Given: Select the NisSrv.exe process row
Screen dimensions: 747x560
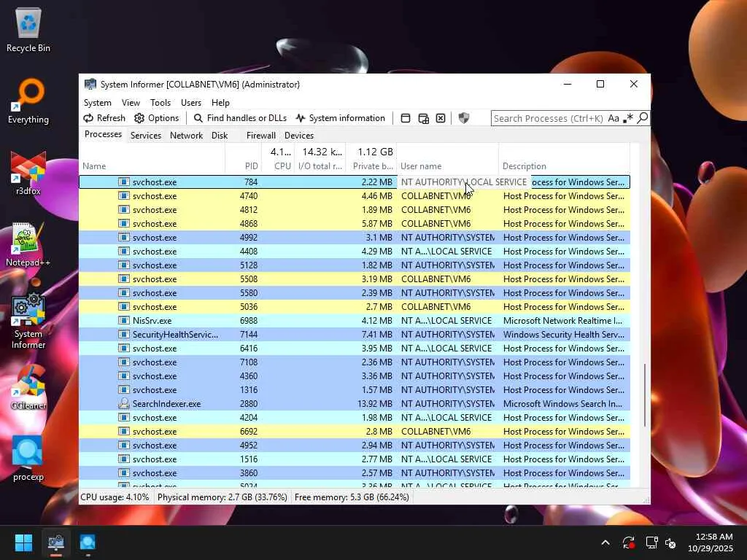Looking at the screenshot, I should point(355,321).
